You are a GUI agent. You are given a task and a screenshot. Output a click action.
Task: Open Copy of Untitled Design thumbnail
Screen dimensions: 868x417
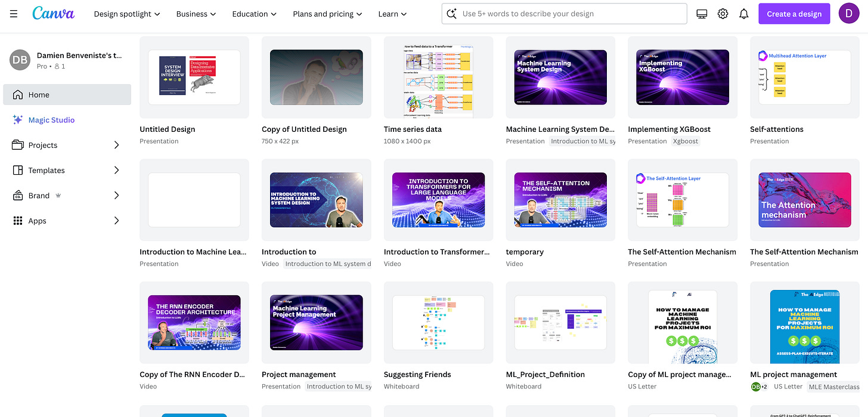pyautogui.click(x=316, y=78)
